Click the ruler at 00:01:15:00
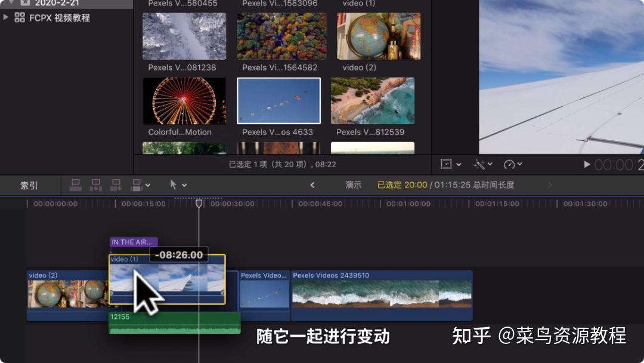The image size is (644, 363). pos(497,204)
